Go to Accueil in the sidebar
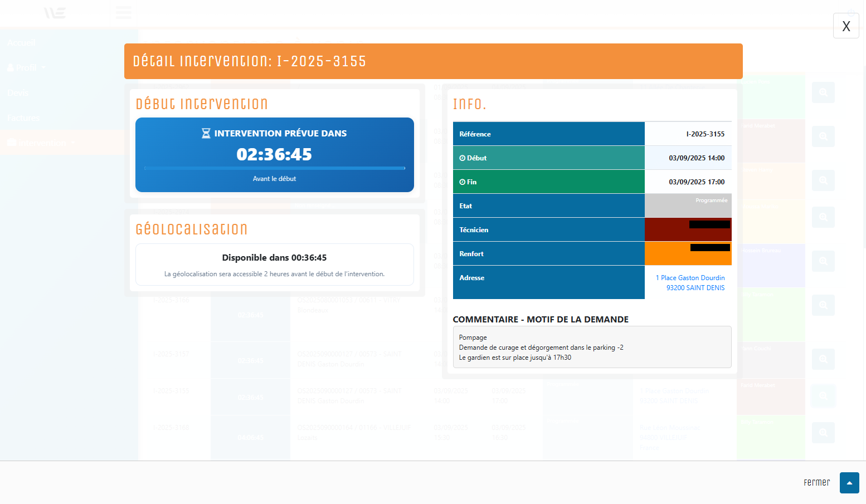This screenshot has height=504, width=866. click(x=21, y=43)
